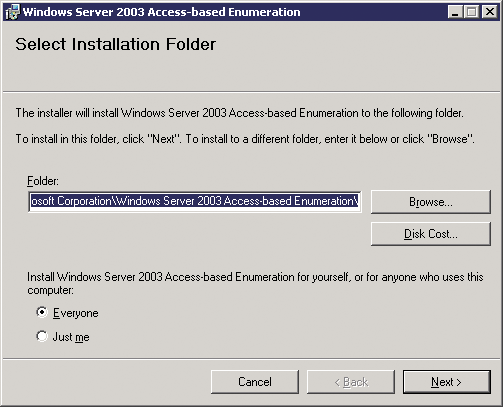Click the 'To install in this folder' instruction
This screenshot has height=407, width=503.
(245, 139)
